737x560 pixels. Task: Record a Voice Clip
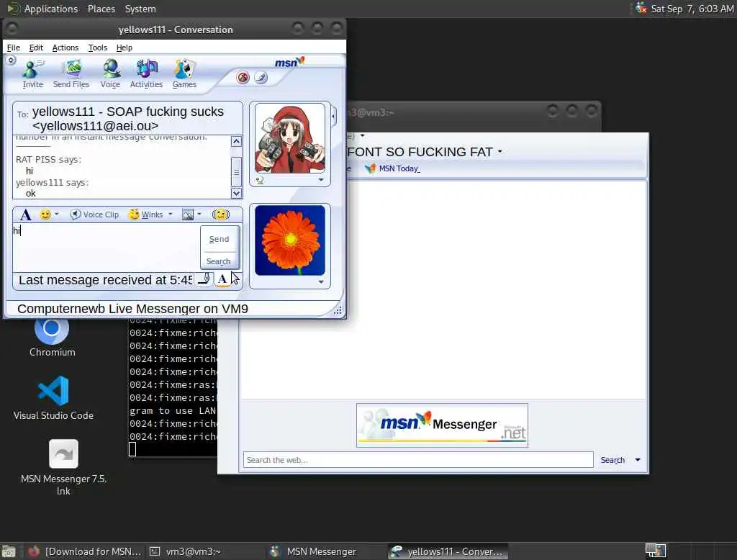click(94, 214)
